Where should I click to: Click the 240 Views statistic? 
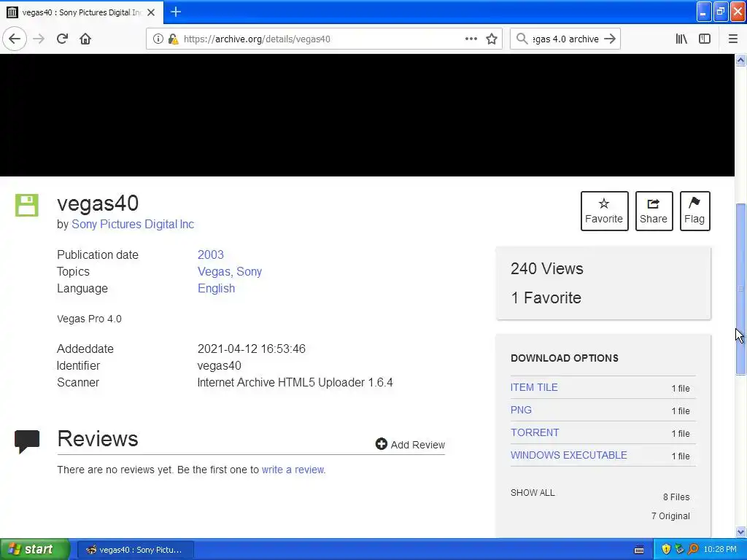pos(547,268)
